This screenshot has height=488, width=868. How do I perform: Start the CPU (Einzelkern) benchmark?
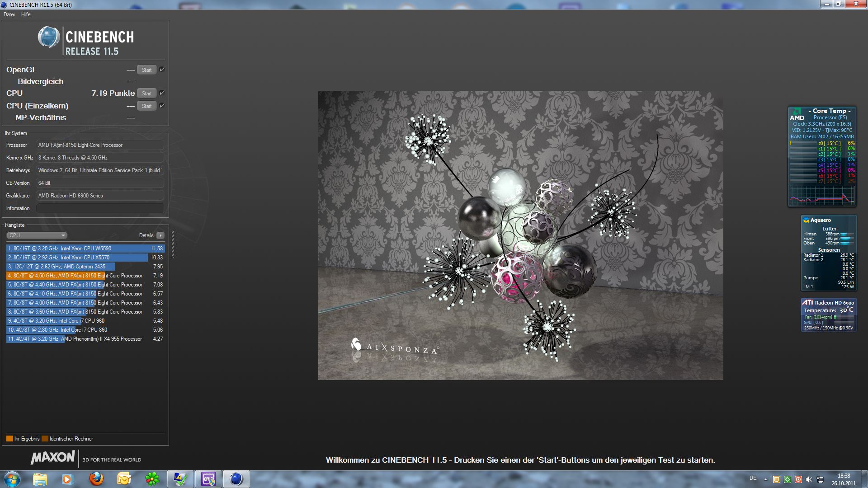tap(147, 106)
